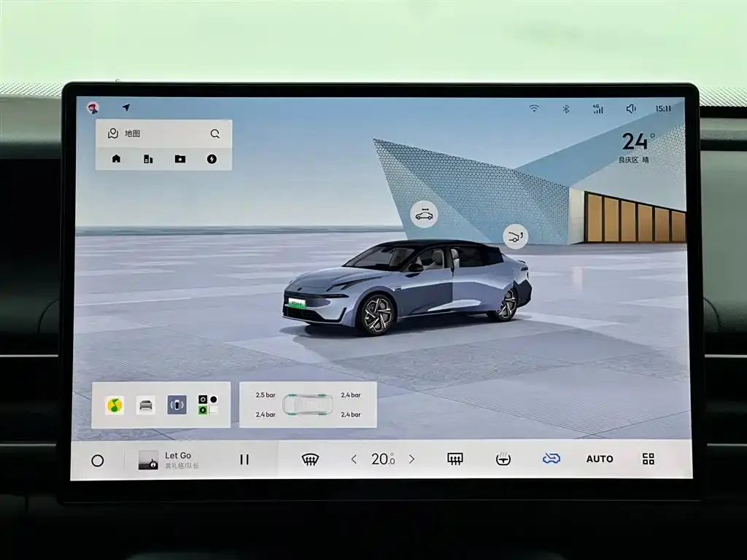Open the map search magnifier
Image resolution: width=747 pixels, height=560 pixels.
pyautogui.click(x=215, y=134)
